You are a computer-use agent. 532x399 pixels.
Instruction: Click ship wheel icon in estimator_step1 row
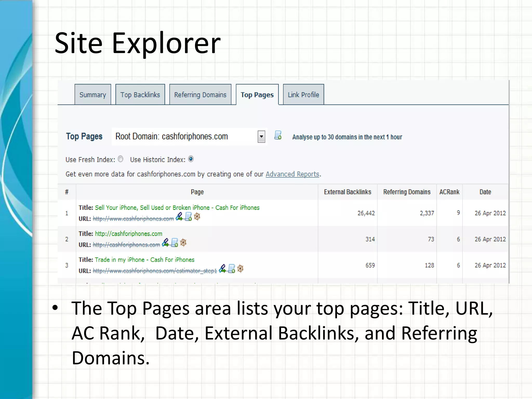click(240, 269)
